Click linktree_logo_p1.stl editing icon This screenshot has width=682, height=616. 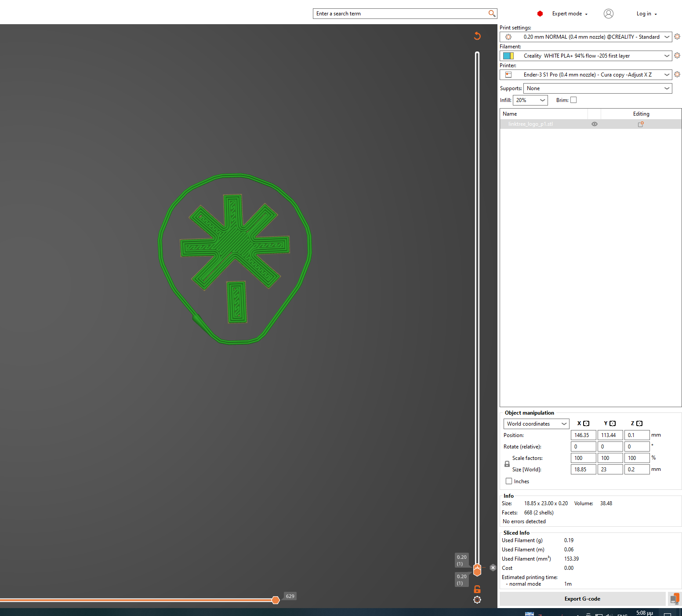pyautogui.click(x=641, y=124)
